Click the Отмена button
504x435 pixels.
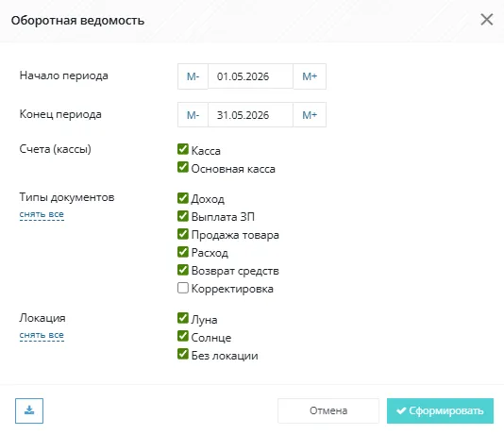click(x=328, y=410)
